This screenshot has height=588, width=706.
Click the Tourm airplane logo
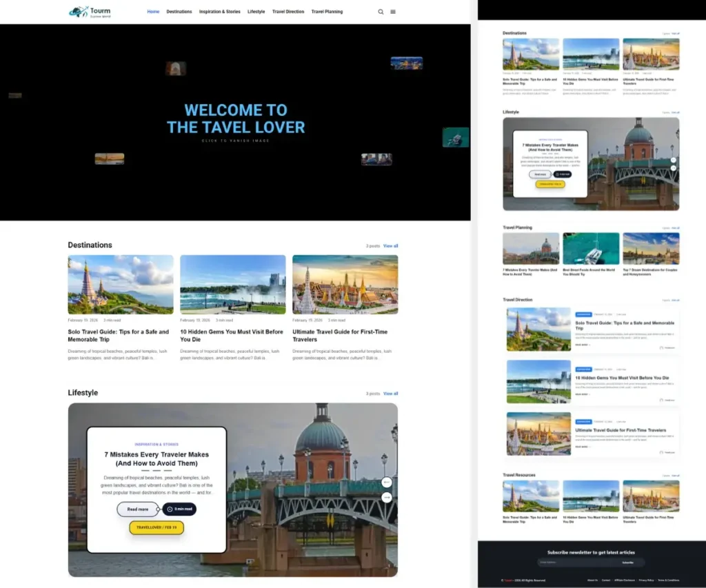(79, 12)
